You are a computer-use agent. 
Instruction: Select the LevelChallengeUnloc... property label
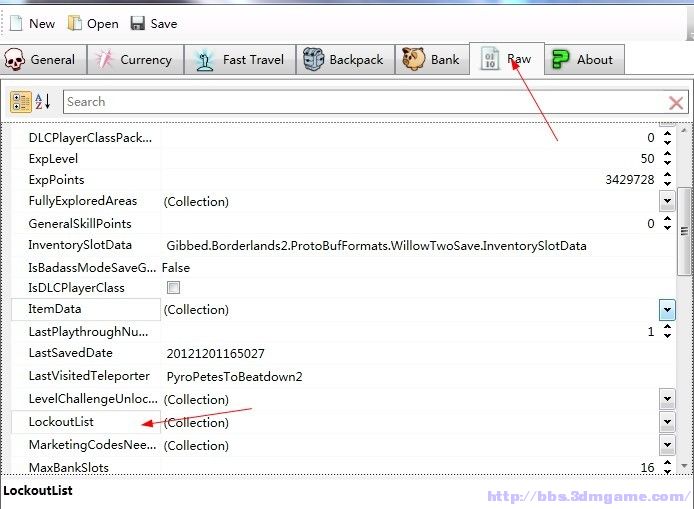coord(93,399)
